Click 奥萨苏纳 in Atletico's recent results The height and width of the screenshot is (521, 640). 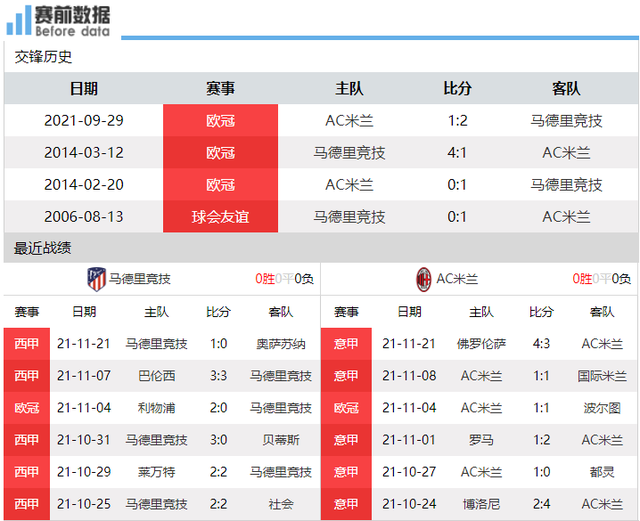(281, 344)
